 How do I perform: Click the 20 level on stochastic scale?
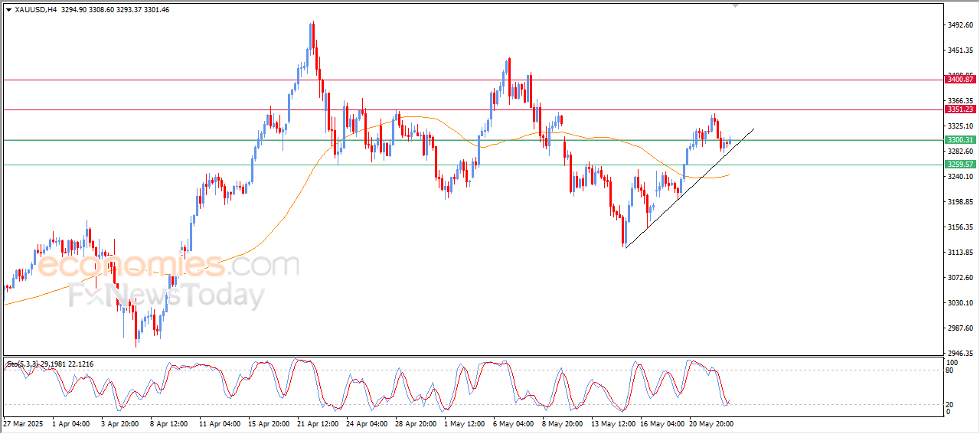[951, 404]
